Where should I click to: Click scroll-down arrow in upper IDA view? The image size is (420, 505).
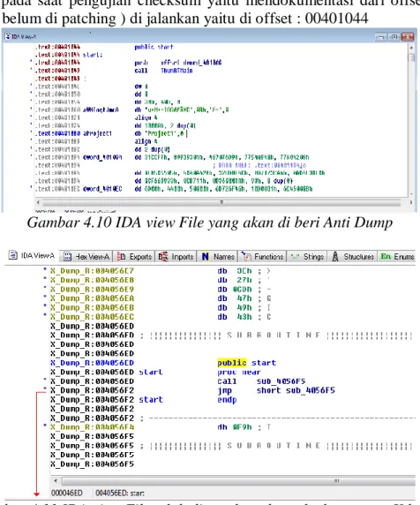[x=411, y=194]
